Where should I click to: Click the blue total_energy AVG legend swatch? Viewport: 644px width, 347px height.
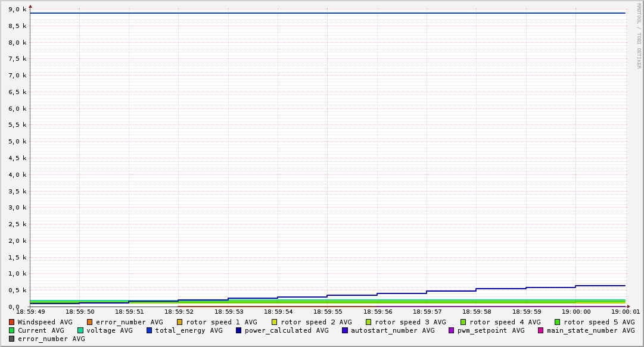coord(150,330)
